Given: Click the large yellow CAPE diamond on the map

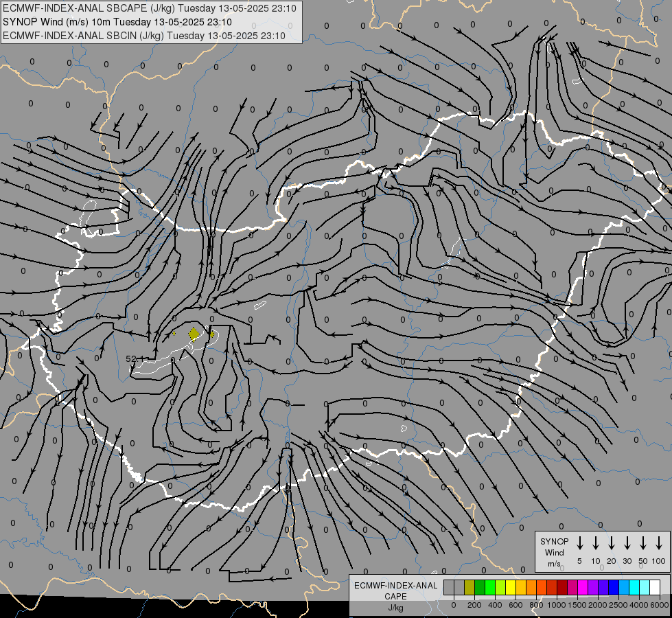Looking at the screenshot, I should [194, 334].
